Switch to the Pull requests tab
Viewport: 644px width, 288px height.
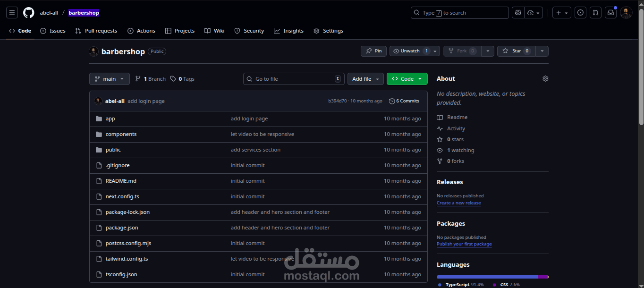coord(96,31)
